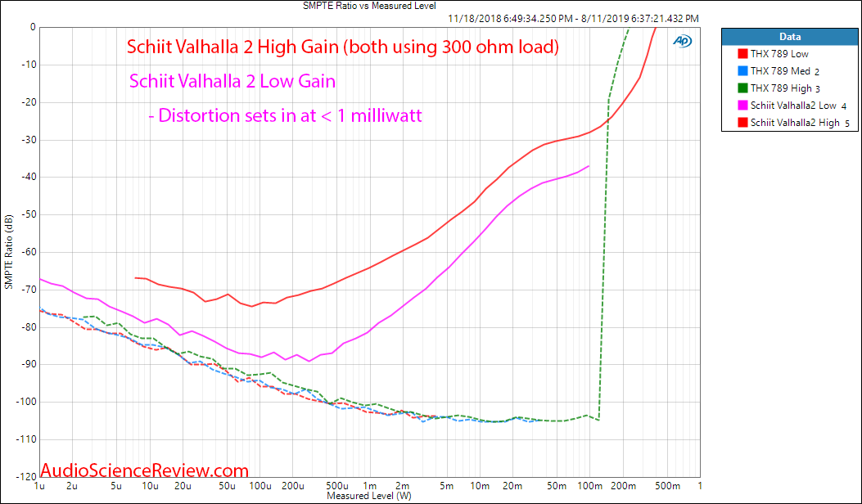The width and height of the screenshot is (862, 504).
Task: Click the '100m' x-axis tick label
Action: click(x=589, y=487)
